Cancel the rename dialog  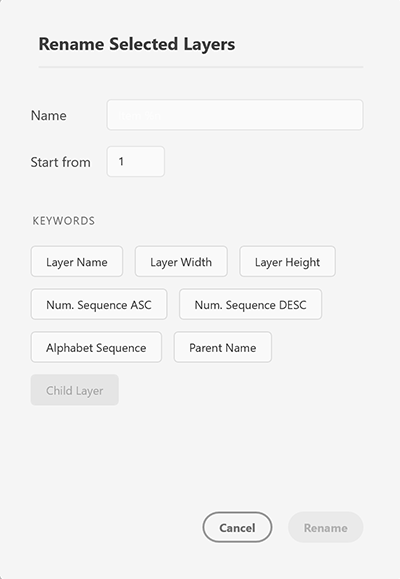237,528
